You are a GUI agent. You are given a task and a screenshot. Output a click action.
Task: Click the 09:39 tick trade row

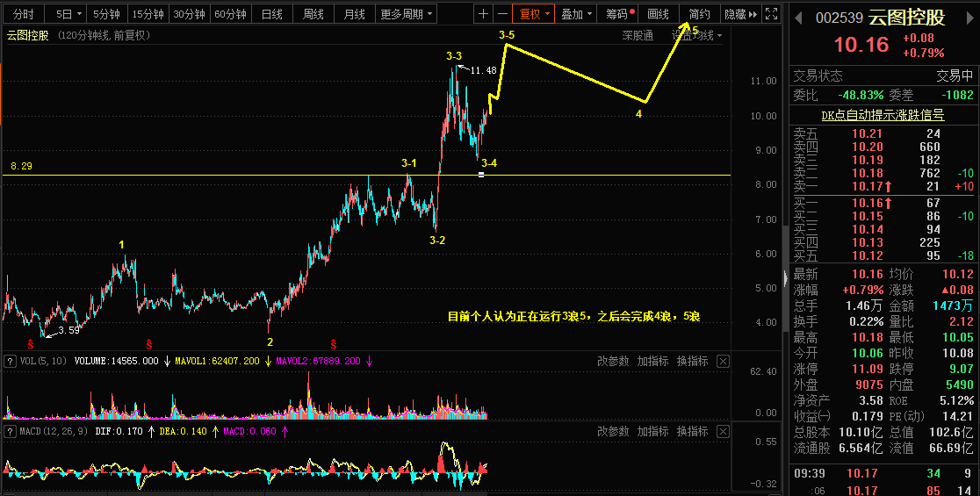point(883,473)
